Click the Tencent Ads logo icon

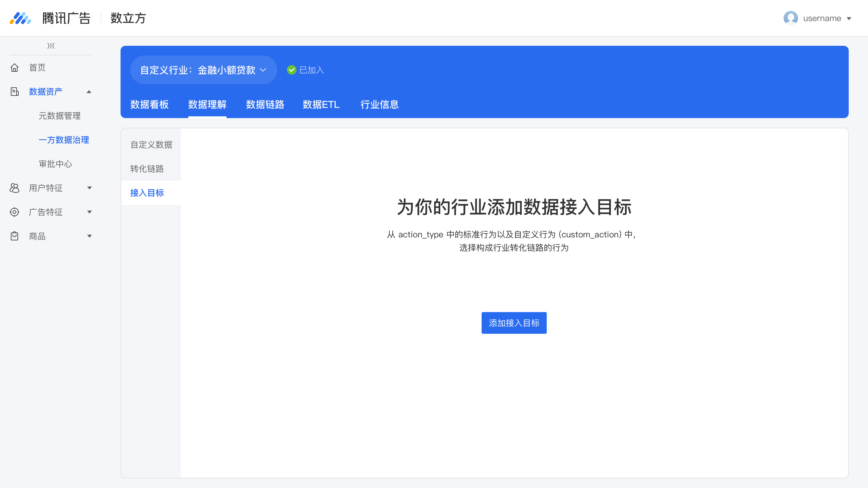pos(20,18)
